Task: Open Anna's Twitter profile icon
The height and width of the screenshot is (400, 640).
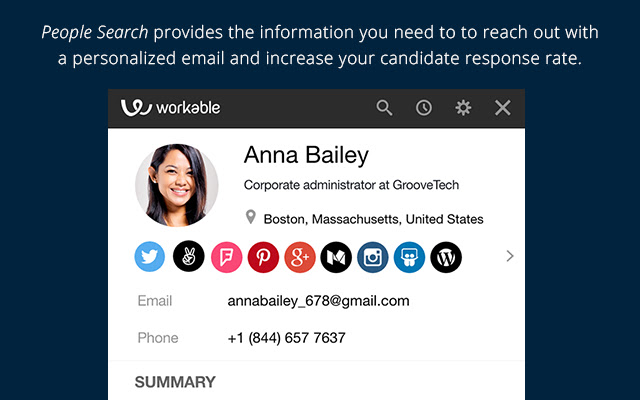Action: (150, 257)
